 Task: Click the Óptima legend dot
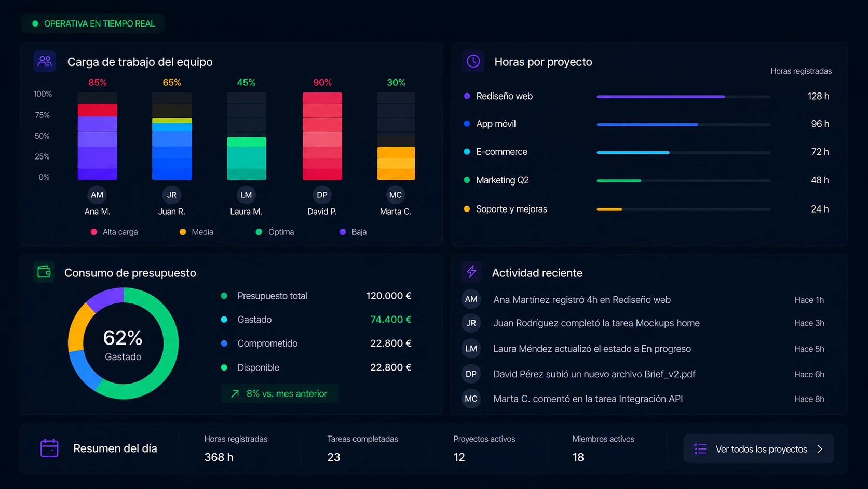259,232
